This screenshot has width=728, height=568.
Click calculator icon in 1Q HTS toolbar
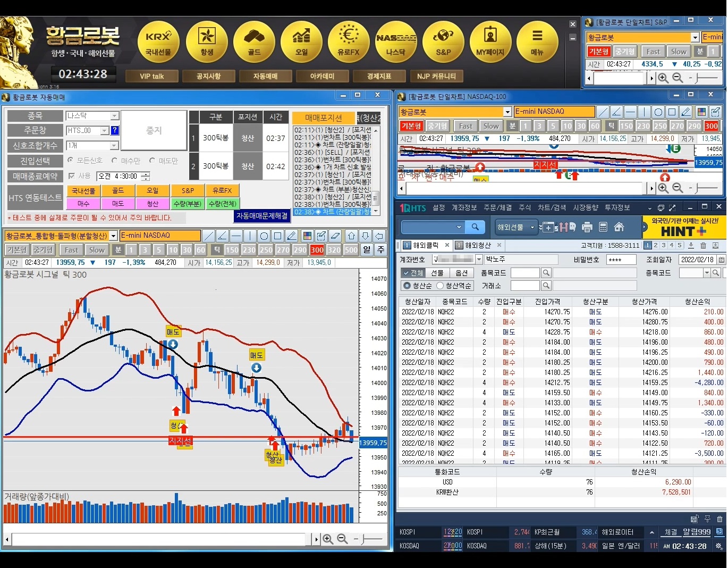pos(603,227)
